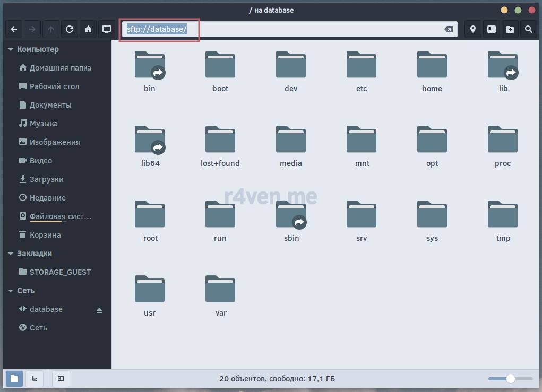Collapse the Компьютер section
Screen dimensions: 542x392
[11, 49]
